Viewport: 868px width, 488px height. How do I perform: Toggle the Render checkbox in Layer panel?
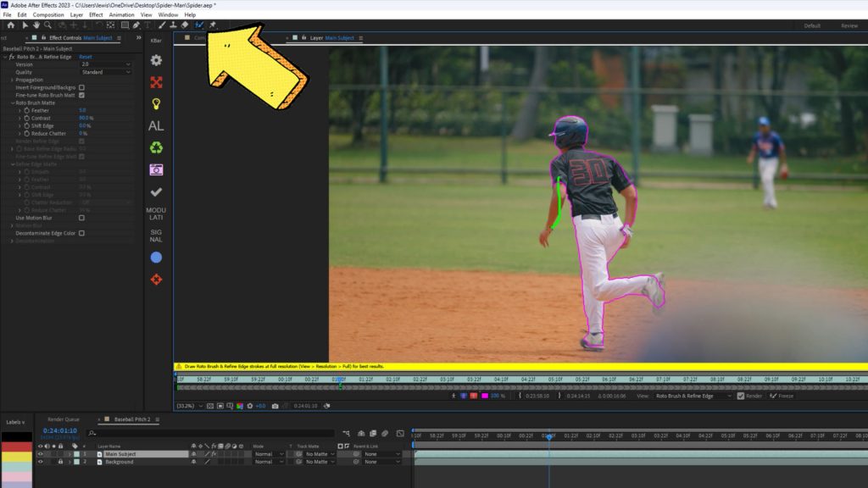[741, 396]
